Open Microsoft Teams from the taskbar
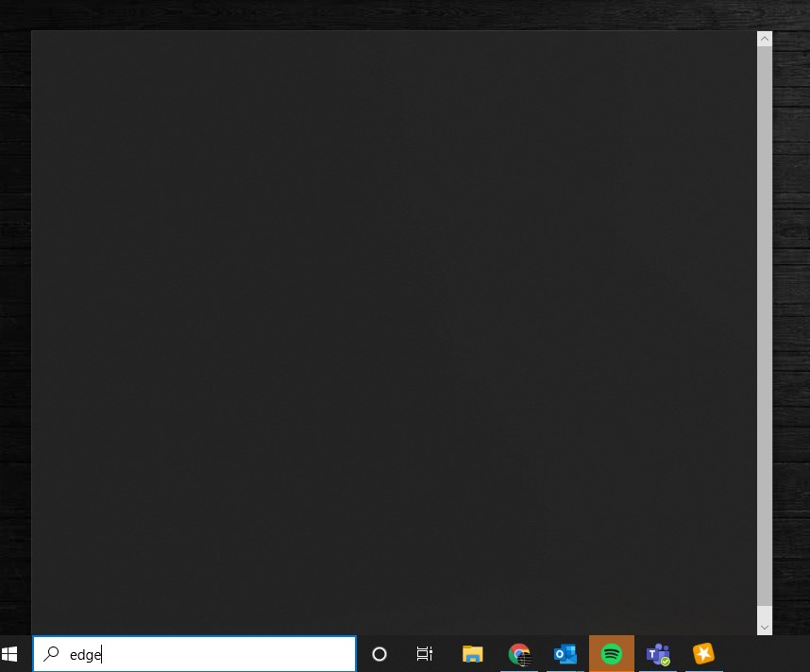 coord(658,654)
